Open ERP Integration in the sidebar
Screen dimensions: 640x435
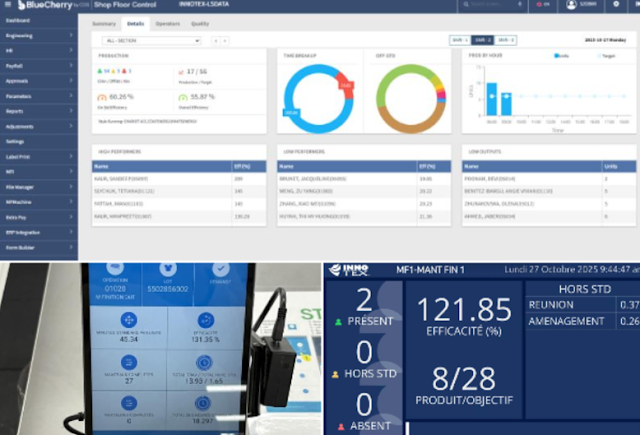tap(39, 232)
